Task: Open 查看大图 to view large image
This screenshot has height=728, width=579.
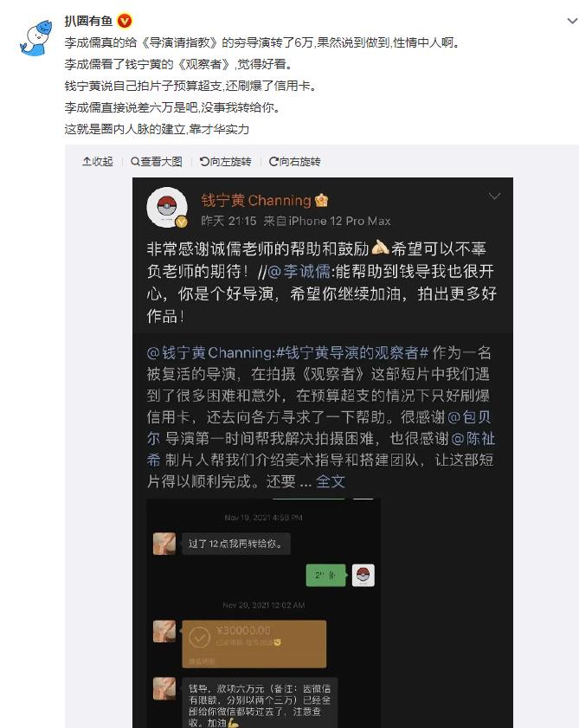Action: tap(157, 161)
